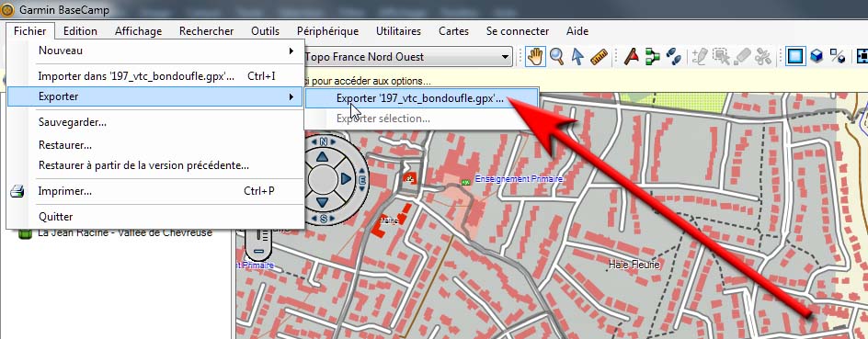
Task: Toggle the 2D map view button
Action: [x=795, y=56]
